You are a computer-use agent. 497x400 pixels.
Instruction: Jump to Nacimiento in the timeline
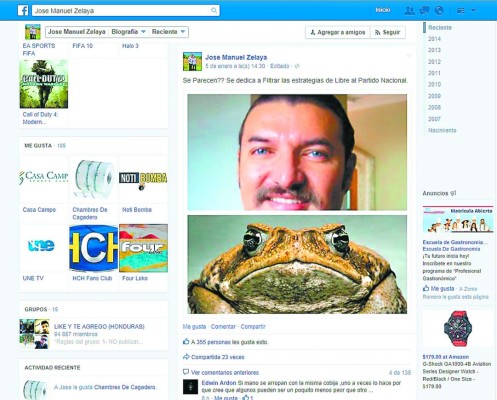(442, 130)
